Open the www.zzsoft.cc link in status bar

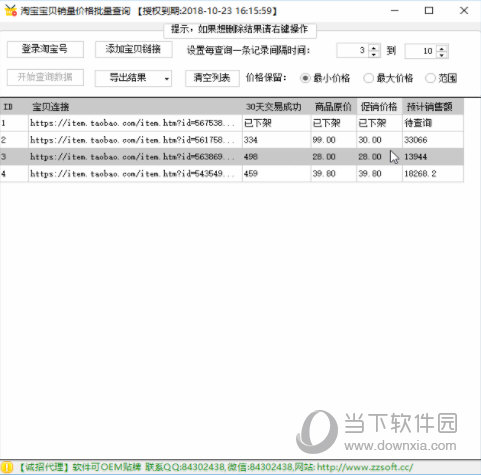click(365, 467)
